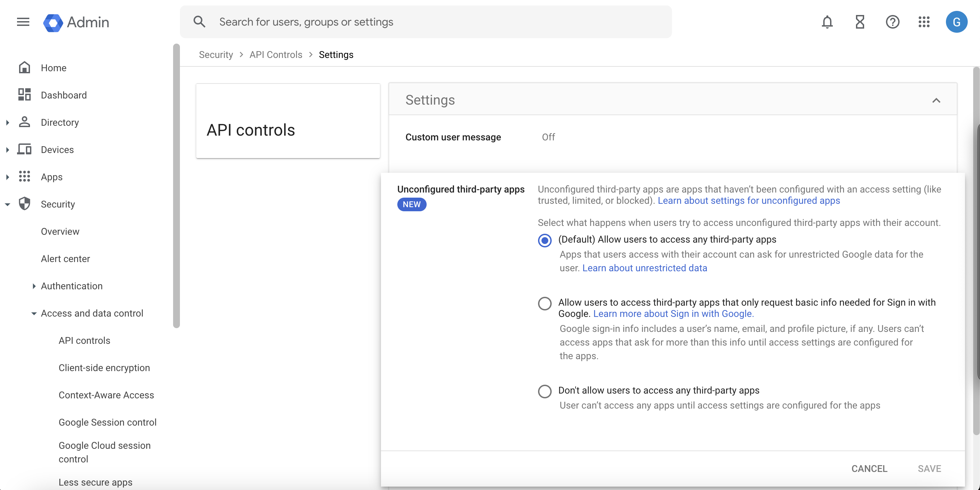
Task: Expand the Devices section arrow
Action: (7, 150)
